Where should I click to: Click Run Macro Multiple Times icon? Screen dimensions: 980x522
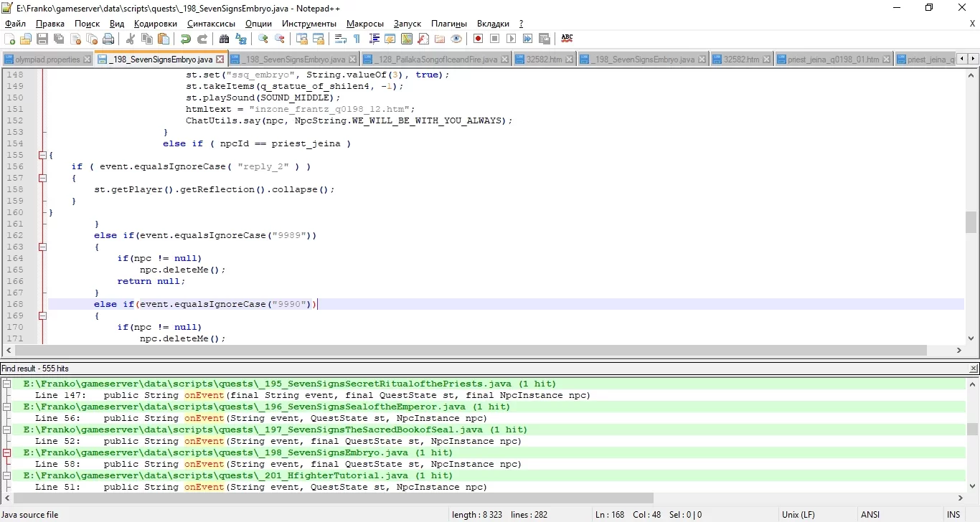[528, 39]
